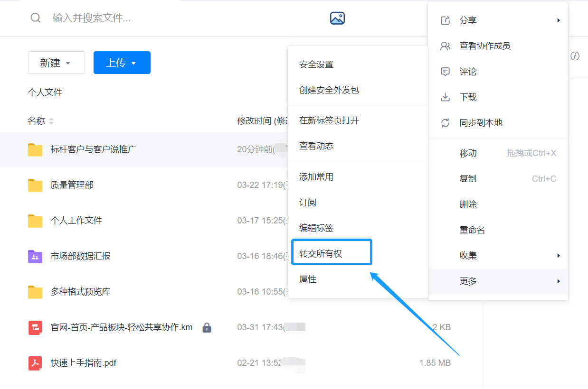Screen dimensions: 588x389
Task: Open the image search icon
Action: 337,18
